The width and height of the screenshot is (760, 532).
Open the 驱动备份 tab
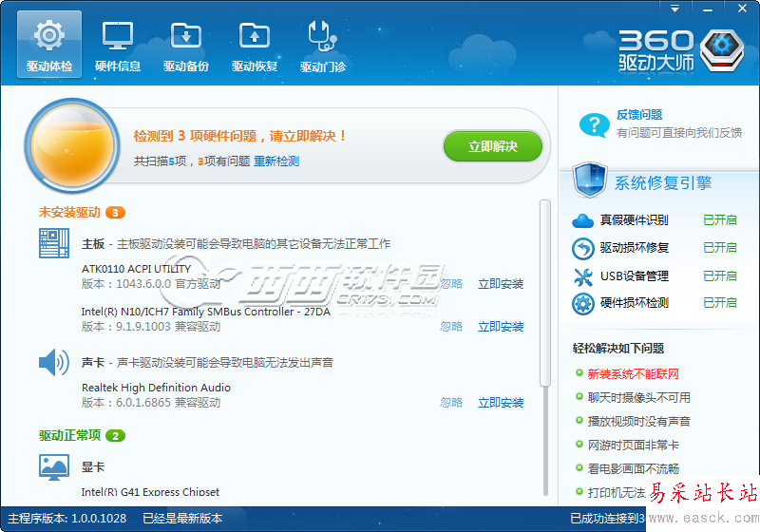[185, 45]
